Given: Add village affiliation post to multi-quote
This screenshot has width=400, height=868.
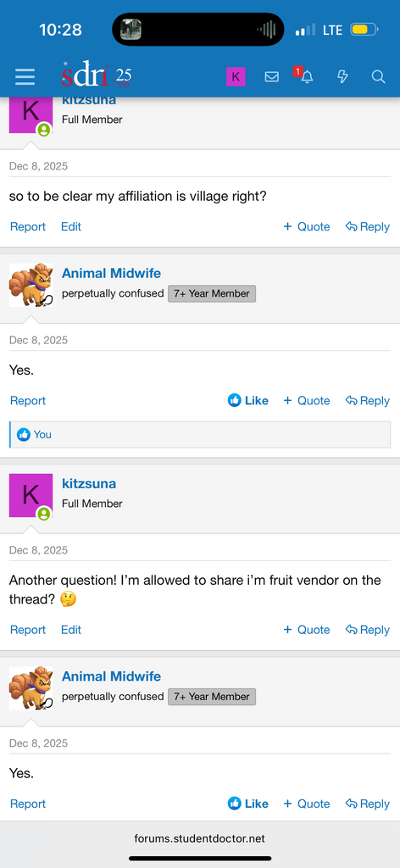Looking at the screenshot, I should click(x=307, y=226).
